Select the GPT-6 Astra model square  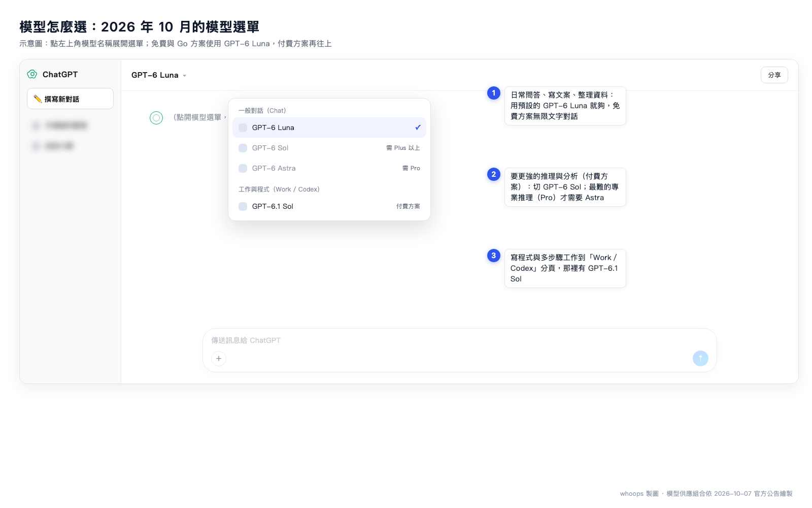(x=243, y=168)
